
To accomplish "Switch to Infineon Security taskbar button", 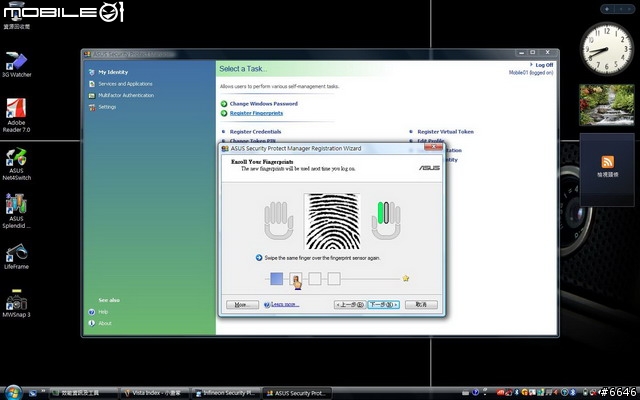I will point(226,393).
